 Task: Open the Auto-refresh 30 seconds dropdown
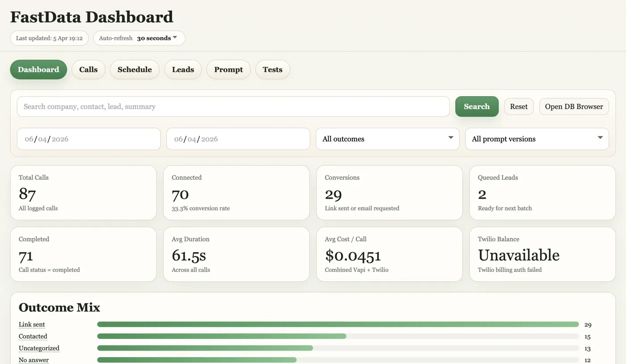139,38
